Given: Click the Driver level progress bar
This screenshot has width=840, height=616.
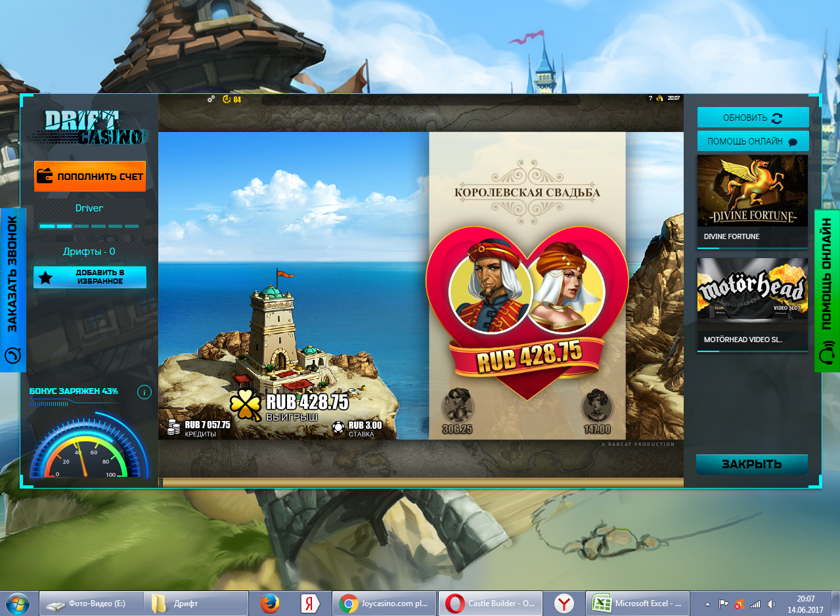Looking at the screenshot, I should (89, 226).
